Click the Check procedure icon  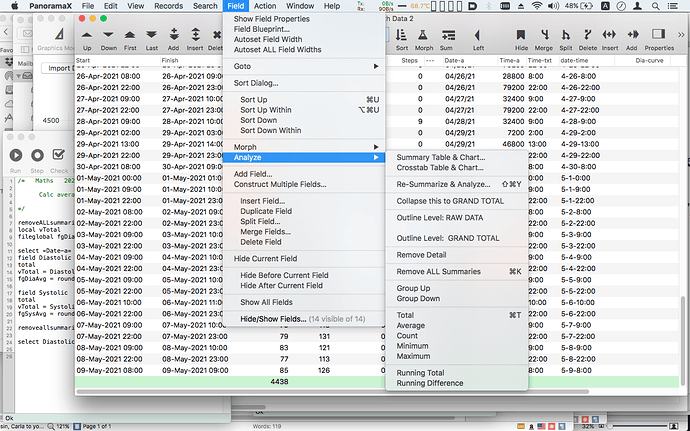[59, 155]
